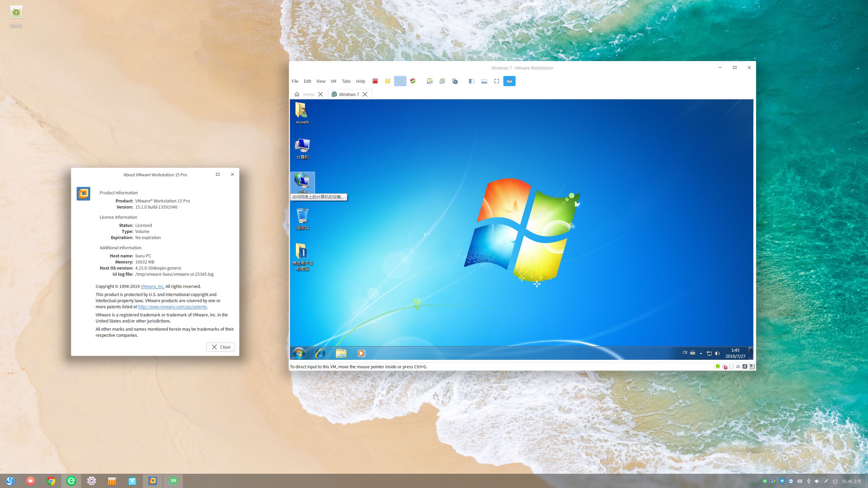Toggle the library sidebar toolbar icon
Screen dimensions: 868x488
(x=471, y=81)
